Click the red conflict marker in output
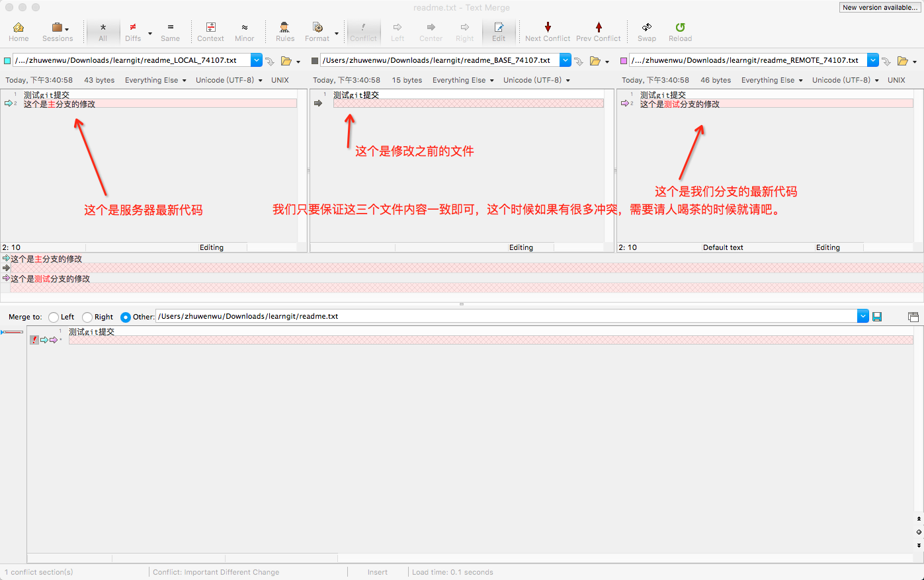The height and width of the screenshot is (580, 924). [x=34, y=340]
